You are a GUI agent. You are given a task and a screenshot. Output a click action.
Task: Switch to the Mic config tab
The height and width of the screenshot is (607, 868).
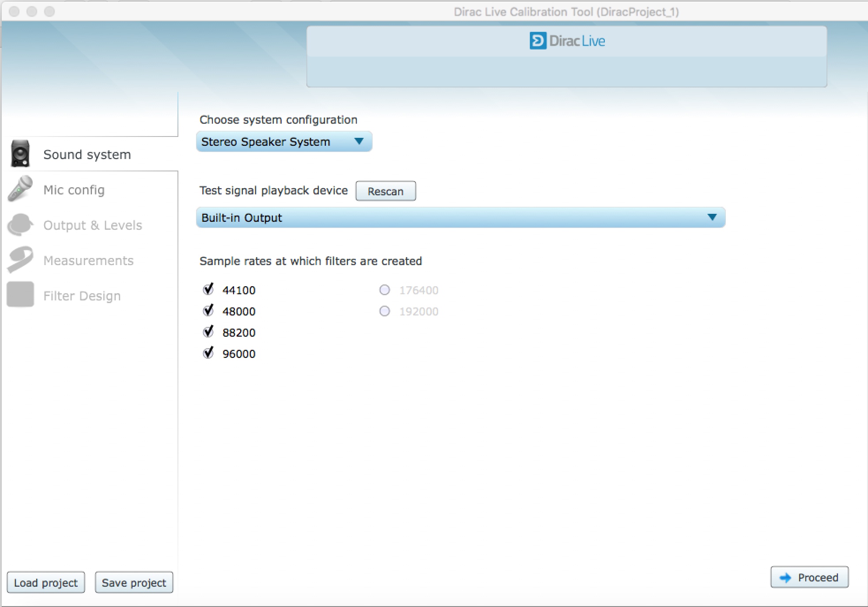click(74, 190)
